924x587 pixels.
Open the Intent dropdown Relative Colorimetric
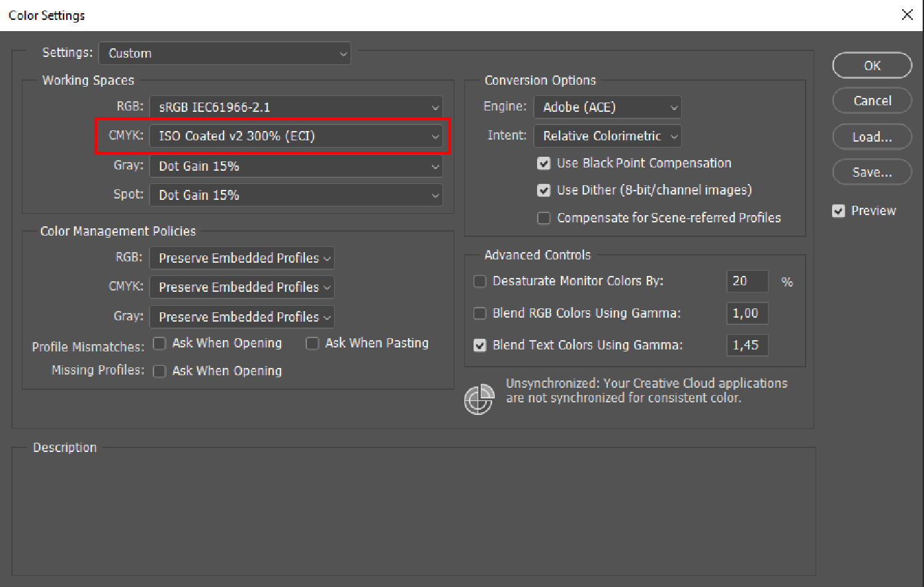point(608,136)
